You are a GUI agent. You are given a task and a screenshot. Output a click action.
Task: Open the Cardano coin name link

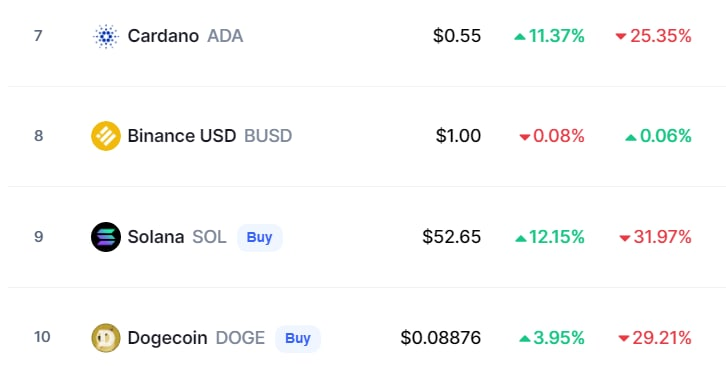(163, 36)
